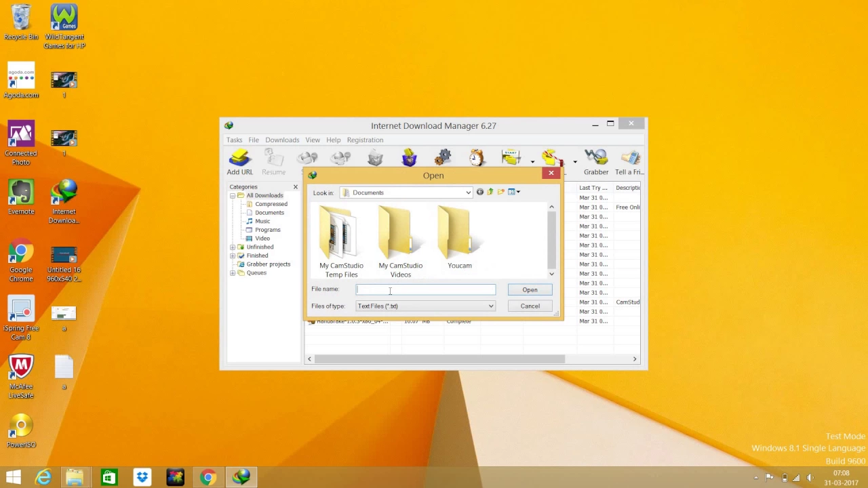Create a new folder in Open dialog
This screenshot has height=488, width=868.
[x=501, y=192]
